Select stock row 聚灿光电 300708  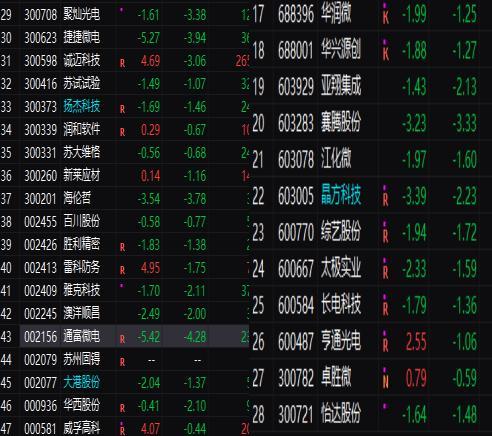[x=125, y=15]
